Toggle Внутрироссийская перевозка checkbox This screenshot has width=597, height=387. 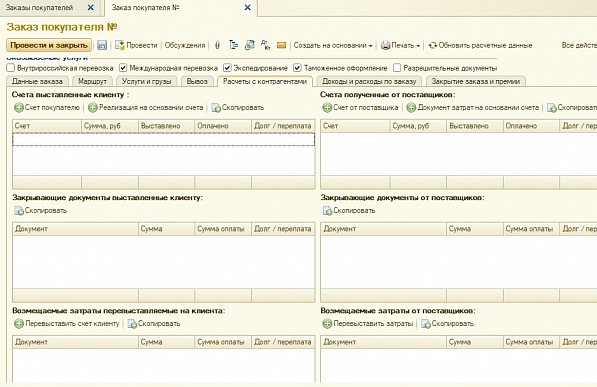coord(11,68)
